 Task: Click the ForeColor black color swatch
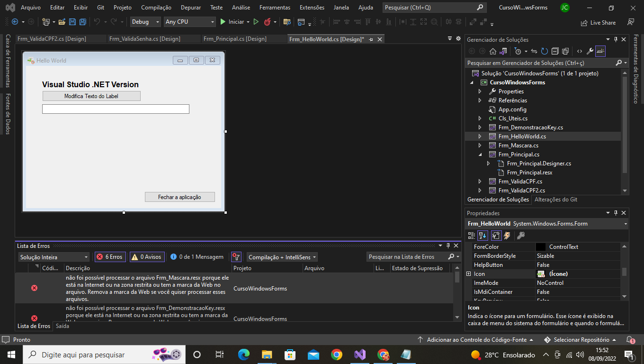[x=541, y=247]
